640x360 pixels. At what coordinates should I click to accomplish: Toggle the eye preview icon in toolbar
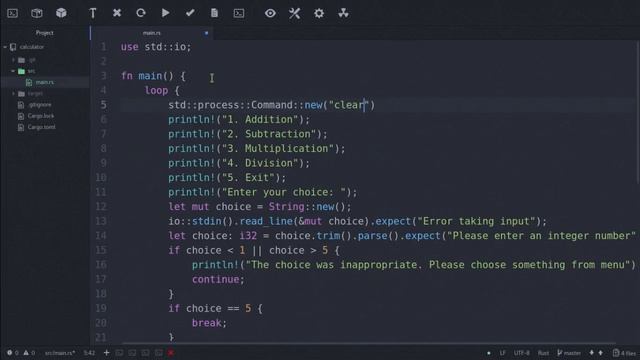point(270,13)
